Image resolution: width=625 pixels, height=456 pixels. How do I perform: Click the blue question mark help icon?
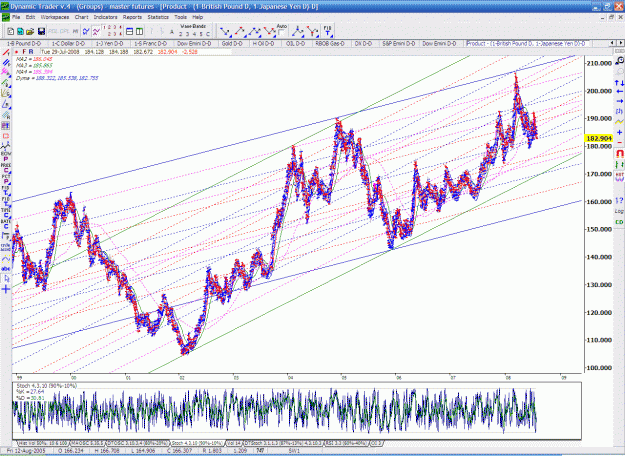click(x=619, y=201)
